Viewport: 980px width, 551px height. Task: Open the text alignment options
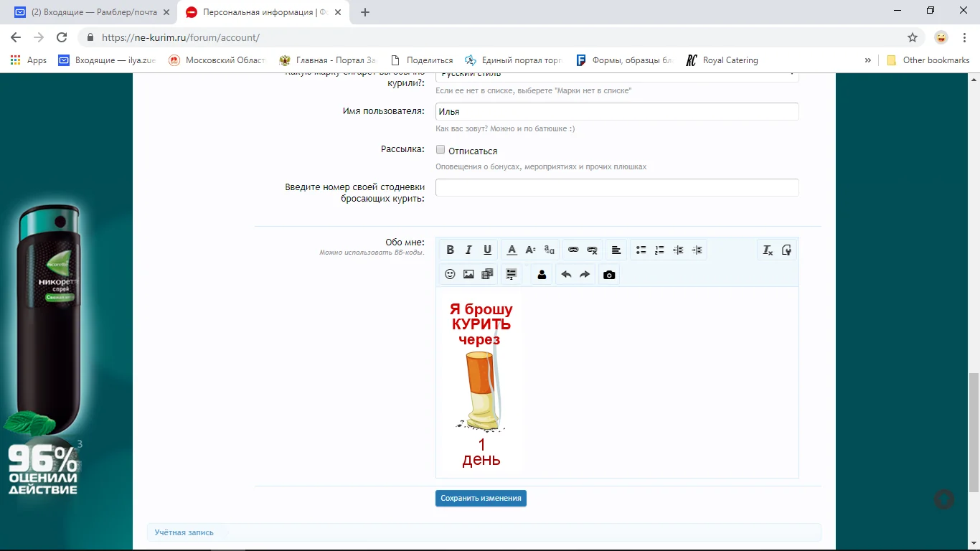click(x=616, y=250)
